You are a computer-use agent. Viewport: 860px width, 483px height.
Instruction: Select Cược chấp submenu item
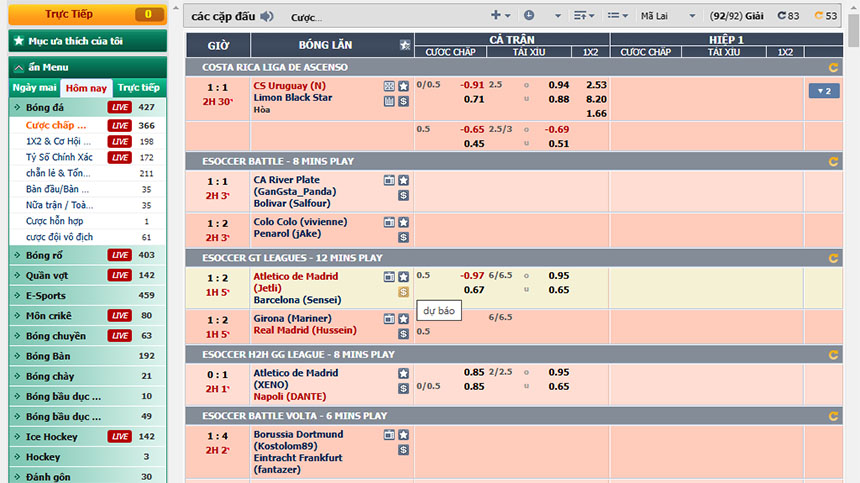(x=56, y=126)
